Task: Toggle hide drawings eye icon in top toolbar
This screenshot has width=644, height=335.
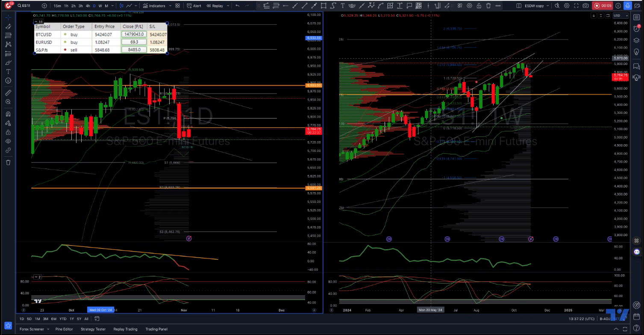Action: 470,6
